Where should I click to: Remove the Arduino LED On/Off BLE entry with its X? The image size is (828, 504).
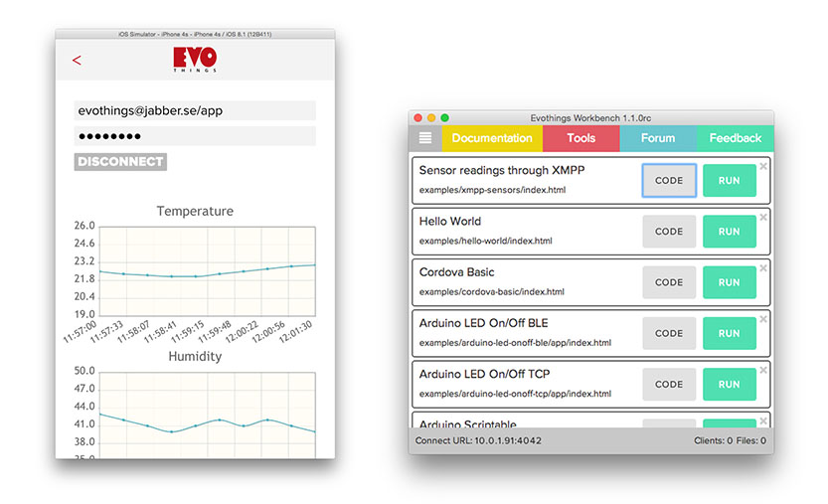[763, 319]
